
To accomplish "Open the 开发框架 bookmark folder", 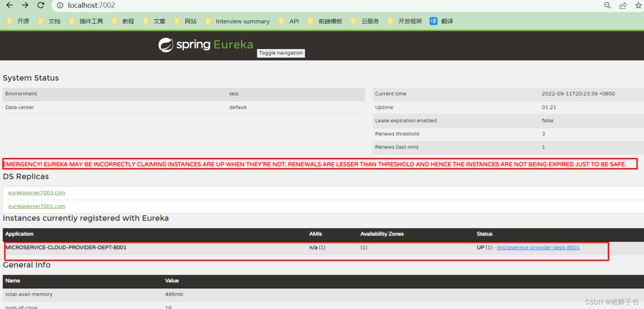I will pyautogui.click(x=405, y=21).
